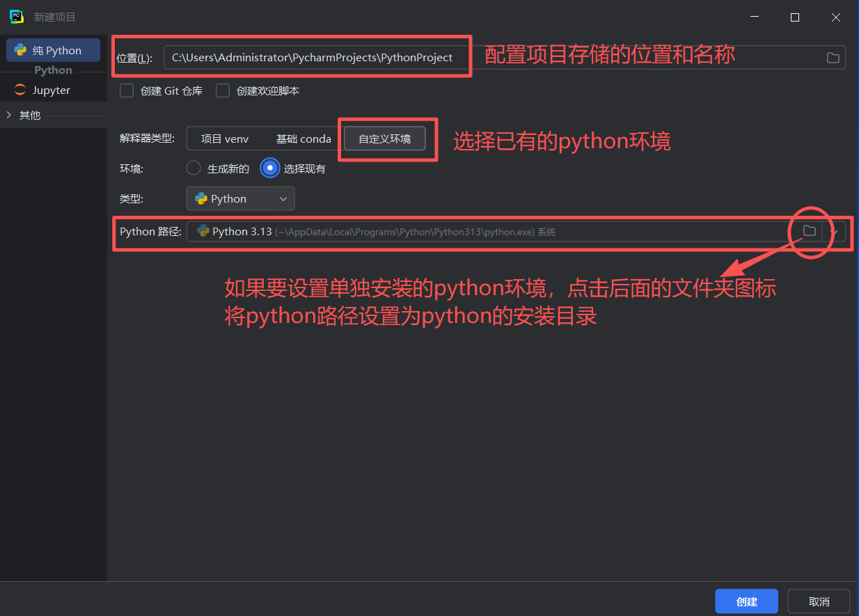859x616 pixels.
Task: Enable 创建欢迎脚本 checkbox
Action: [223, 90]
